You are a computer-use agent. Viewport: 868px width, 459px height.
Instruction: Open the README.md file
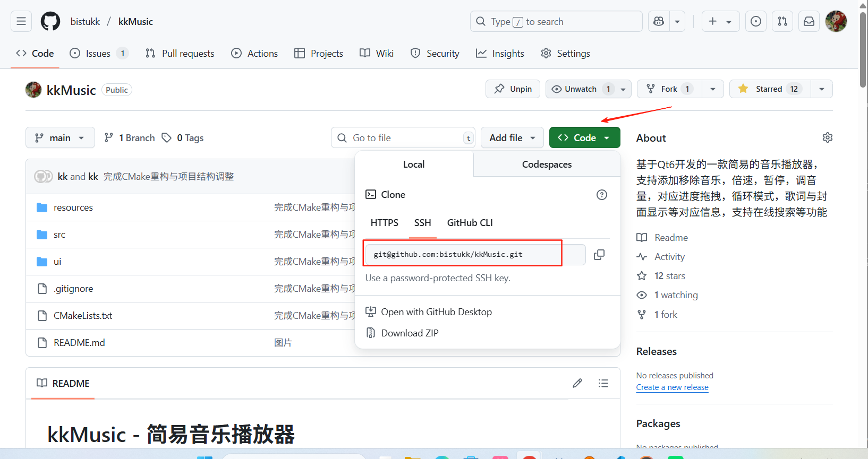tap(79, 343)
